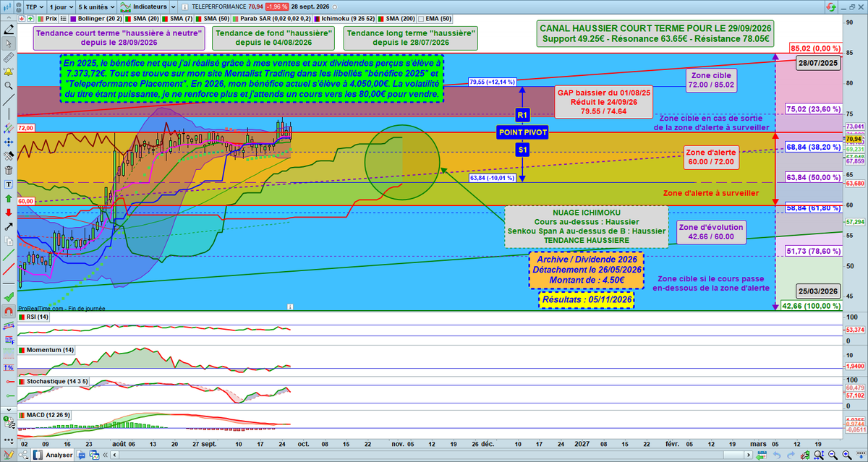Click the time axis scroll-left arrow
The width and height of the screenshot is (868, 462).
coord(114,455)
